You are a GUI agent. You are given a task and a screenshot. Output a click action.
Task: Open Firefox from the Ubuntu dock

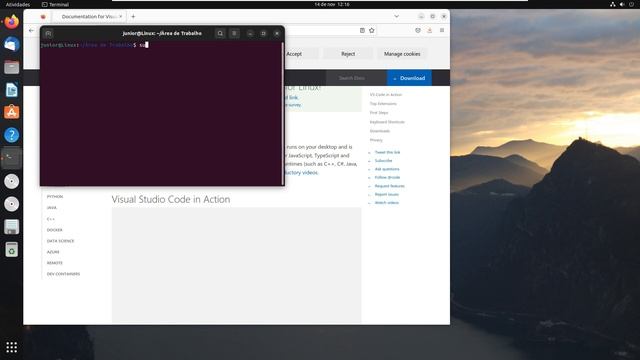point(11,22)
